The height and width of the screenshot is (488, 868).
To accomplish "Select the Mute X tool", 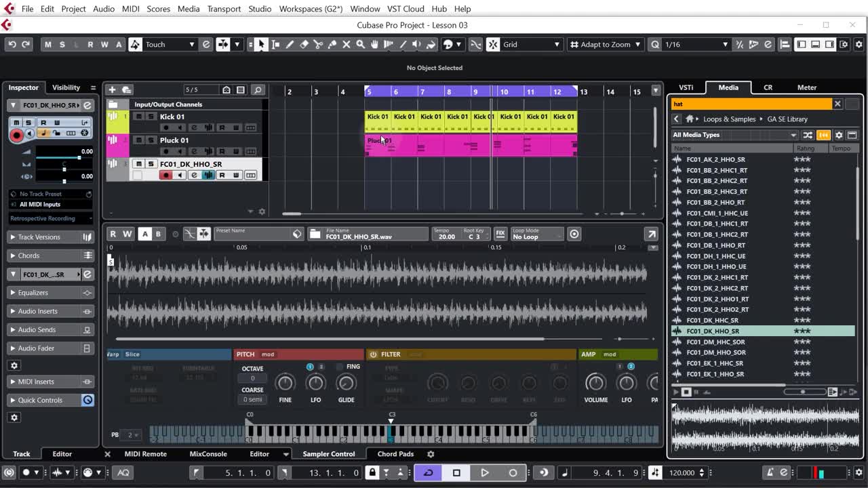I will [347, 44].
